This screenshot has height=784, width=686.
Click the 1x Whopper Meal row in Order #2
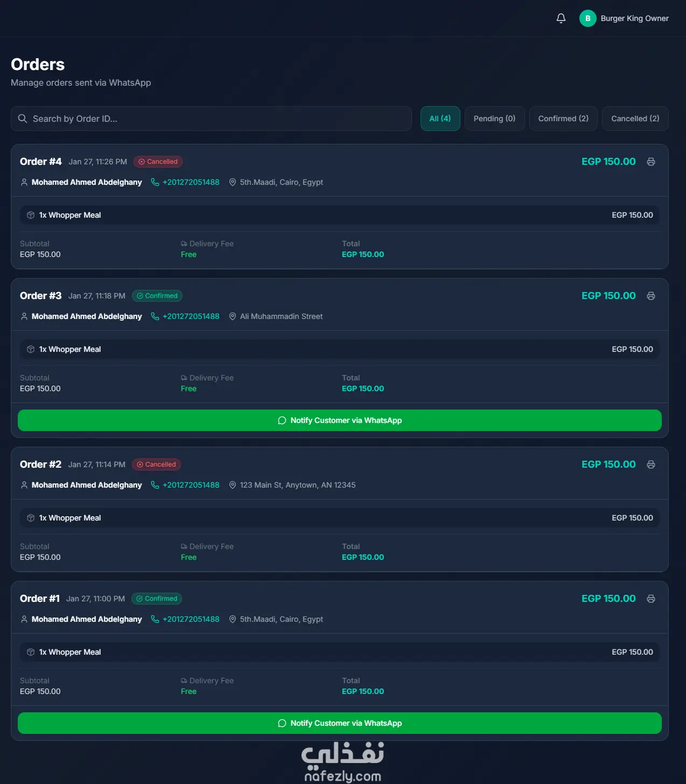(340, 518)
